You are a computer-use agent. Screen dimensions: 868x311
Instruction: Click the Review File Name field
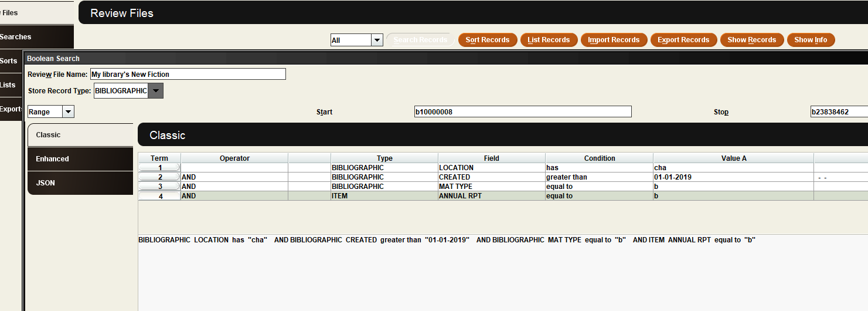pos(188,74)
